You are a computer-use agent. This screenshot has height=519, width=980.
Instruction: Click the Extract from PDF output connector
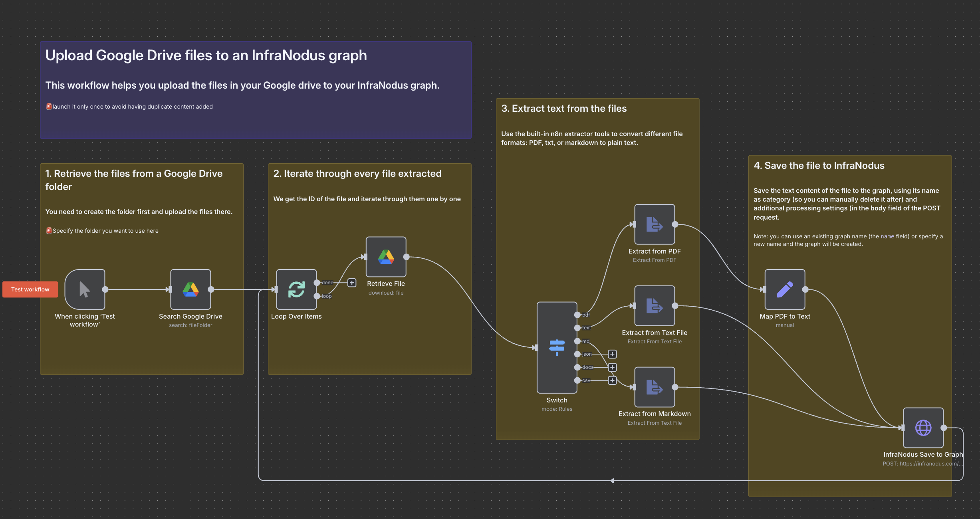(x=675, y=224)
